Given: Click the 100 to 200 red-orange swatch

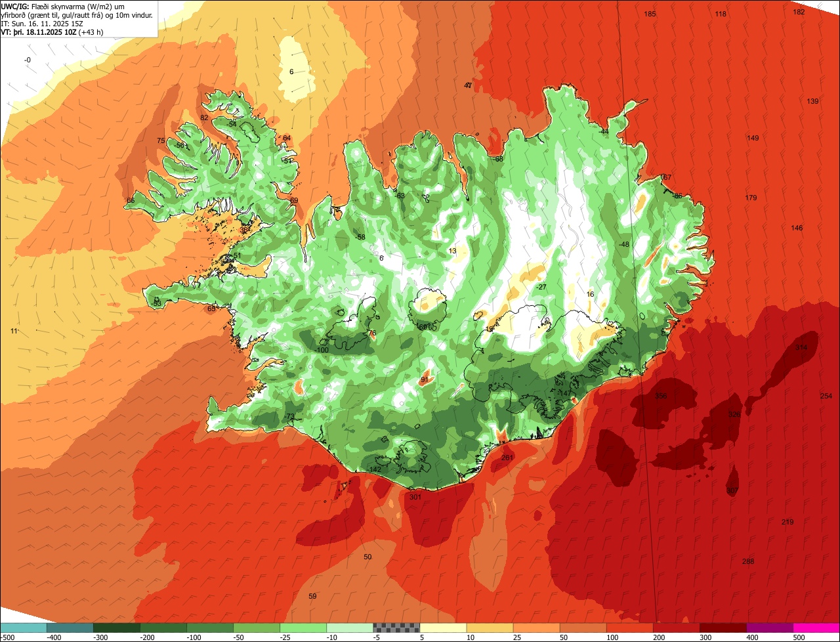Looking at the screenshot, I should 629,628.
